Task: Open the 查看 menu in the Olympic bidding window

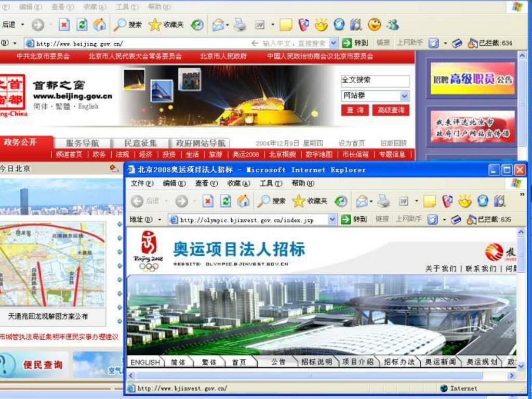Action: click(206, 183)
